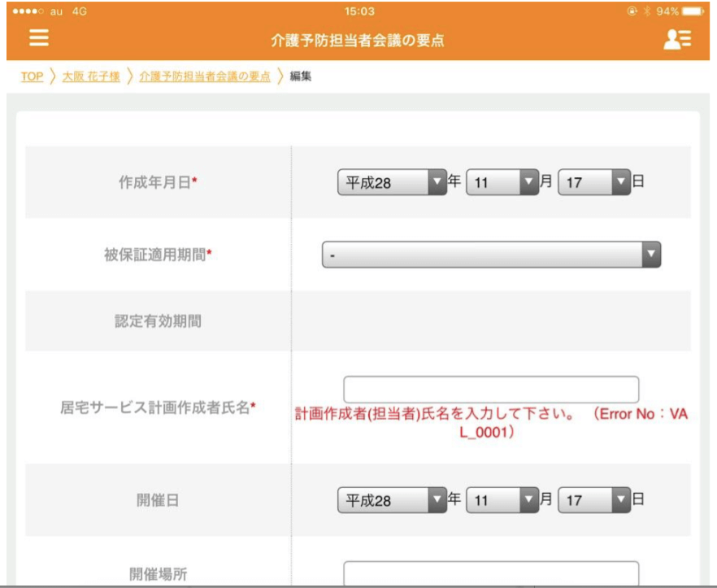Focus the 居宅サービス計画作成者氏名 text field

(x=491, y=390)
